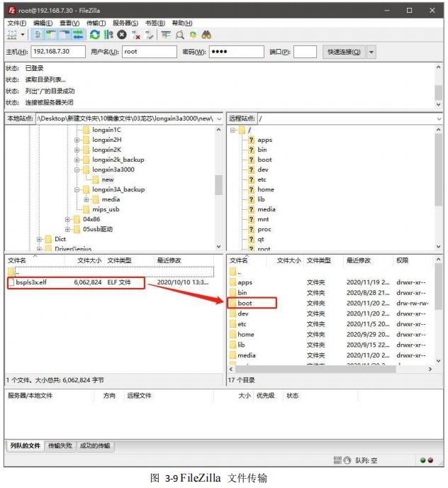448x488 pixels.
Task: Switch to 列队的文件 tab
Action: pyautogui.click(x=26, y=445)
